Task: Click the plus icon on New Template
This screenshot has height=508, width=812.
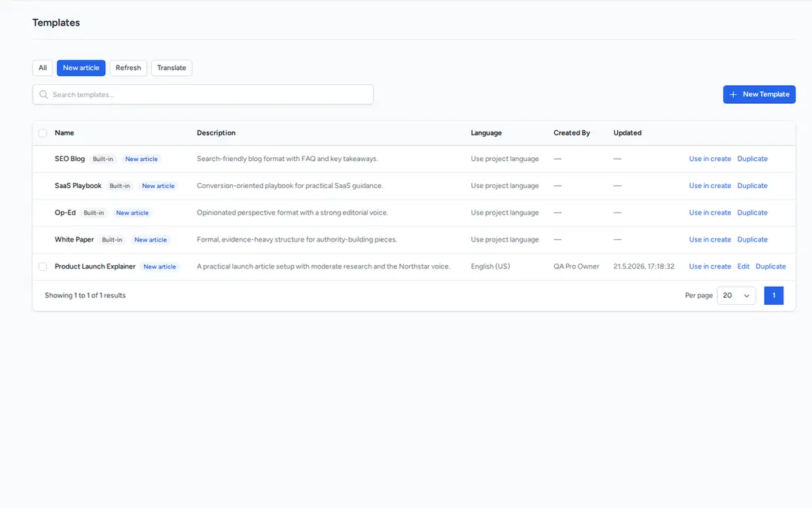Action: point(733,94)
